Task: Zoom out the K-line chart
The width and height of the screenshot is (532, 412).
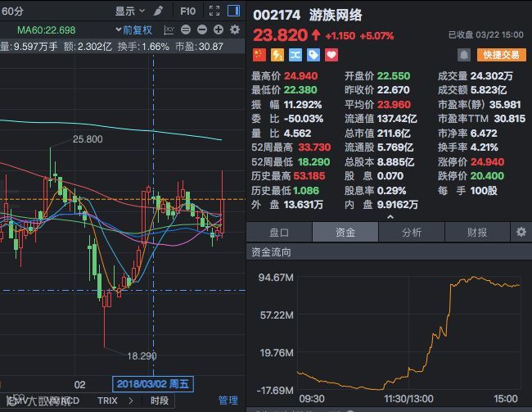Action: [x=202, y=29]
